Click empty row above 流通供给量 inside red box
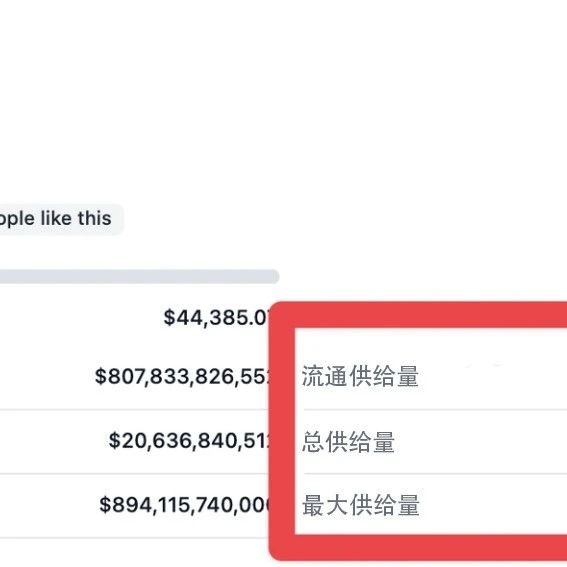The image size is (567, 567). click(x=431, y=344)
